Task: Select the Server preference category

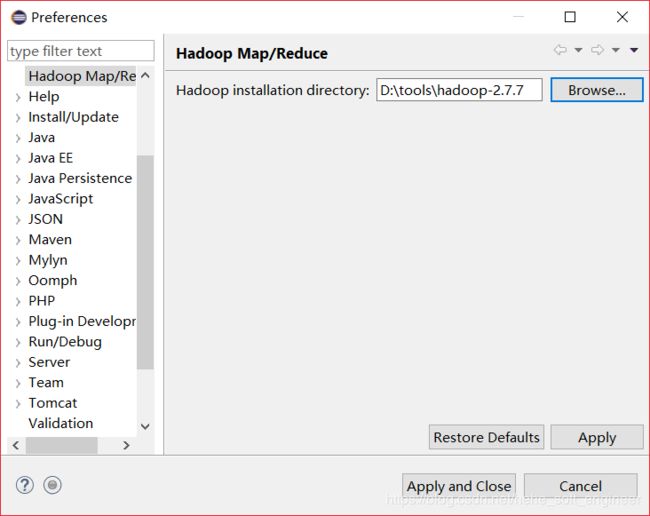Action: [x=49, y=362]
